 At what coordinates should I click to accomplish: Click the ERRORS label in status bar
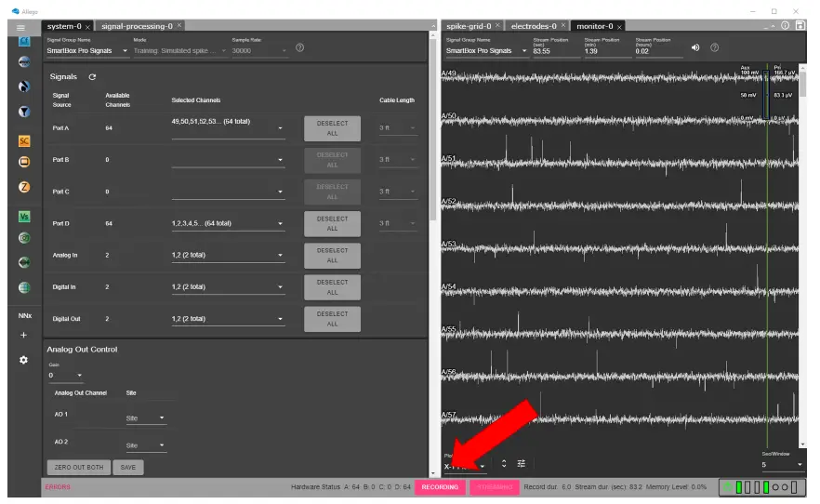pyautogui.click(x=58, y=487)
